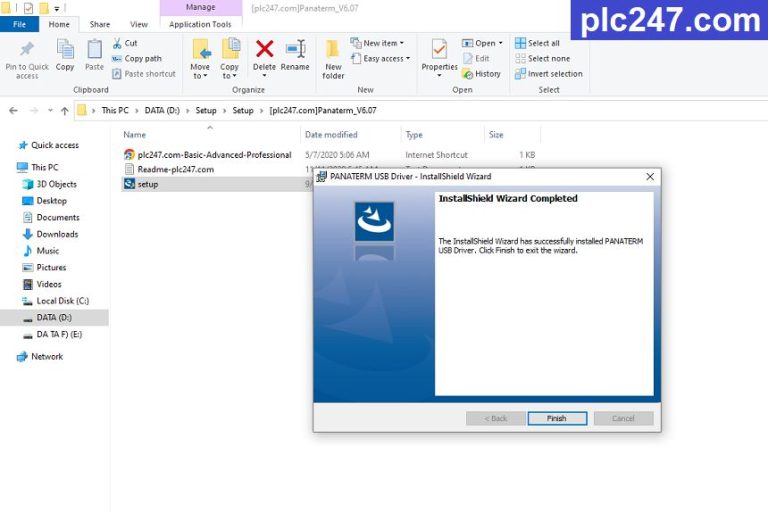Click Invert selection in the ribbon

[x=549, y=73]
